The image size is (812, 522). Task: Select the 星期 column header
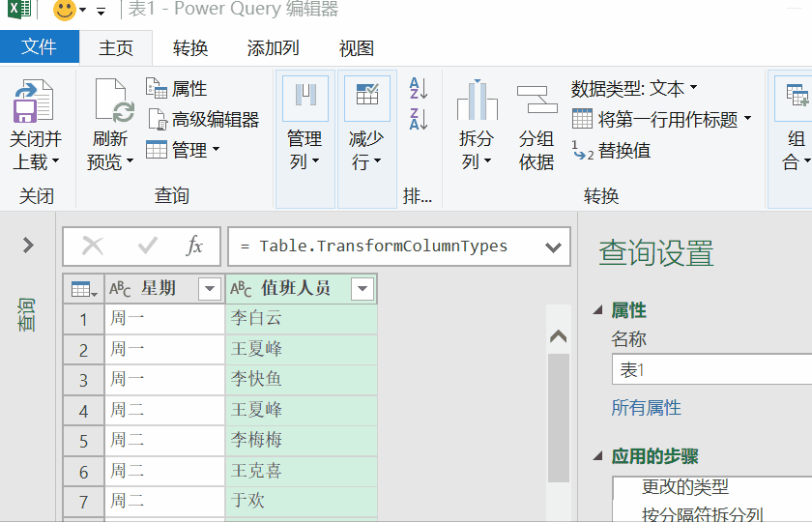coord(164,288)
